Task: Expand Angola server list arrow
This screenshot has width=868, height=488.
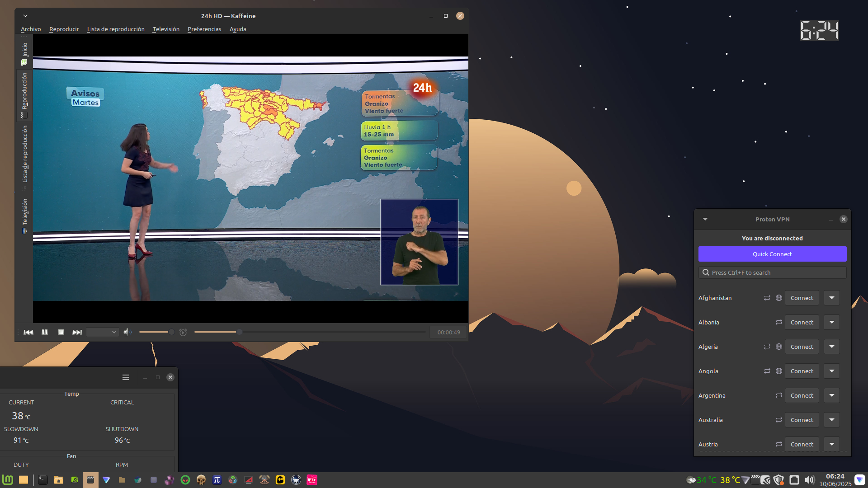Action: (831, 371)
